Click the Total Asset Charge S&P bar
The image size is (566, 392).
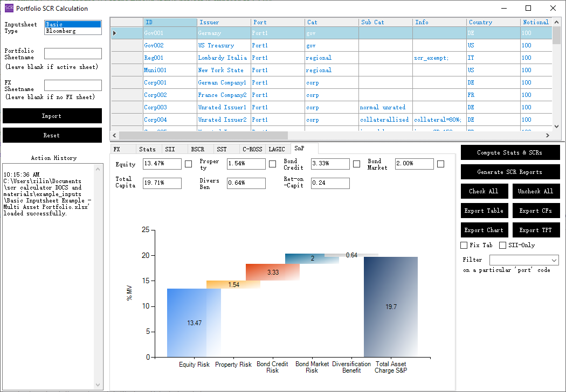tap(390, 306)
